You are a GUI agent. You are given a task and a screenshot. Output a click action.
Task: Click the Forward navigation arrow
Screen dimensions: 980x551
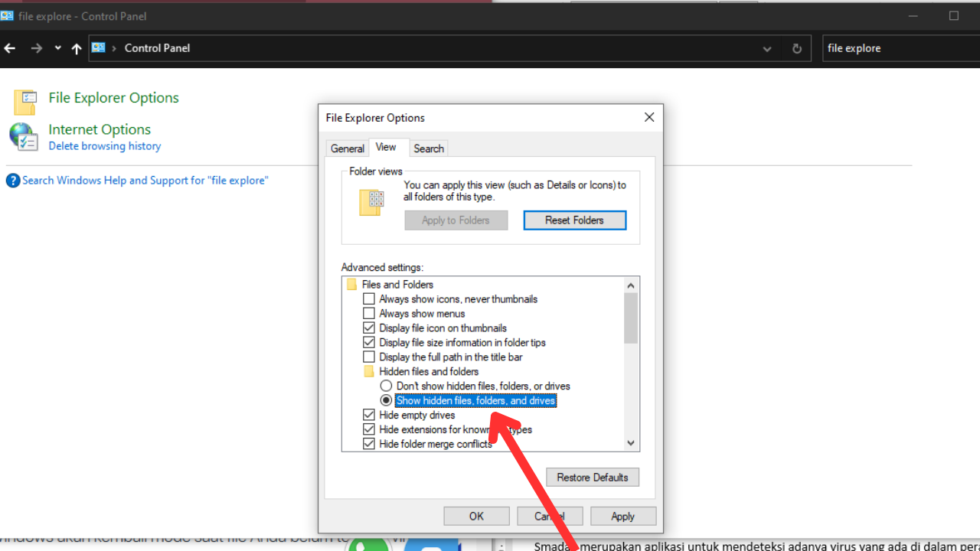click(x=36, y=48)
